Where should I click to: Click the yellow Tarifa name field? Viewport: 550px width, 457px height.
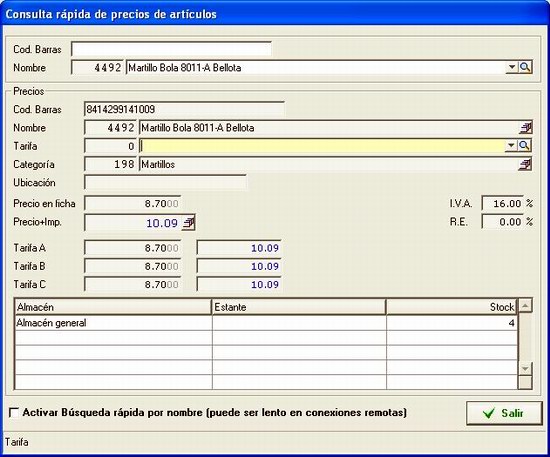(322, 146)
